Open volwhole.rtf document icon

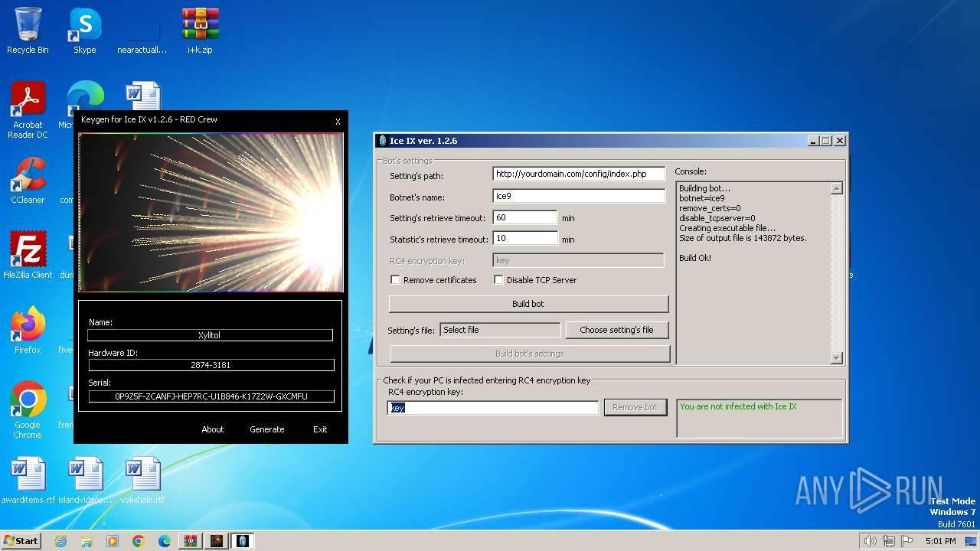[x=142, y=480]
